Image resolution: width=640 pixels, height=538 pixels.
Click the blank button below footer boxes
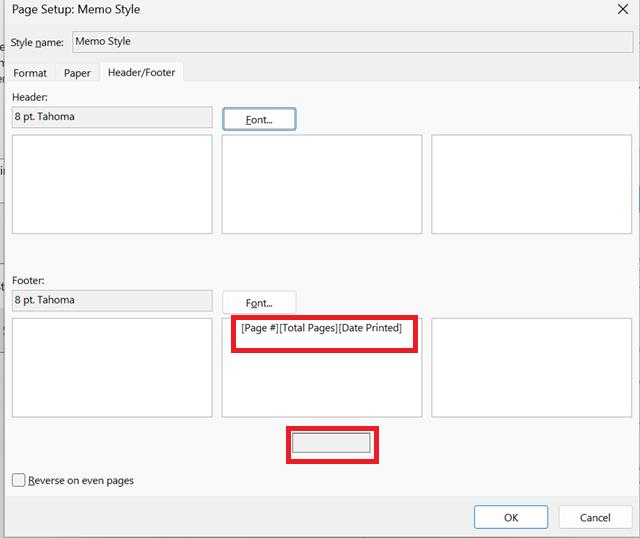pyautogui.click(x=331, y=443)
